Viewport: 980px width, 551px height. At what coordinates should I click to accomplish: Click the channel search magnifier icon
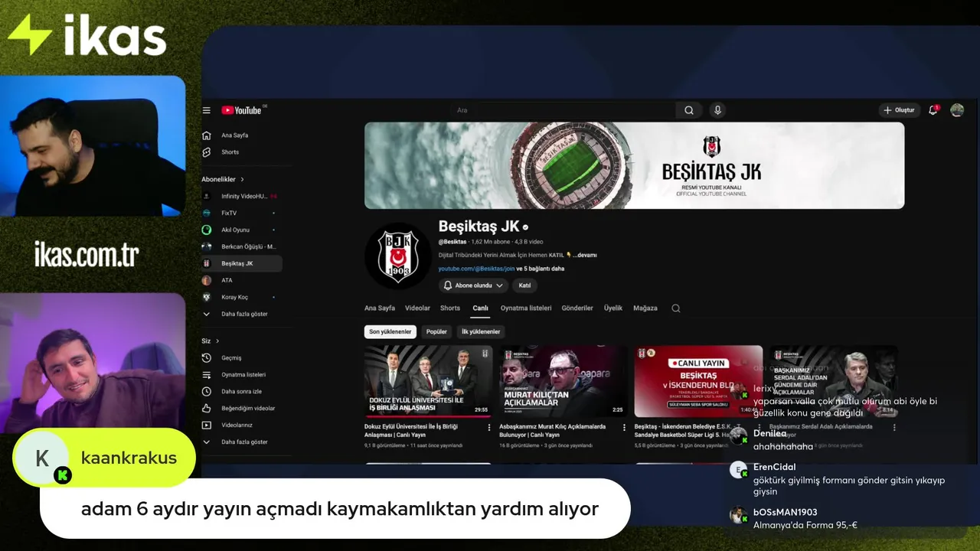coord(675,308)
